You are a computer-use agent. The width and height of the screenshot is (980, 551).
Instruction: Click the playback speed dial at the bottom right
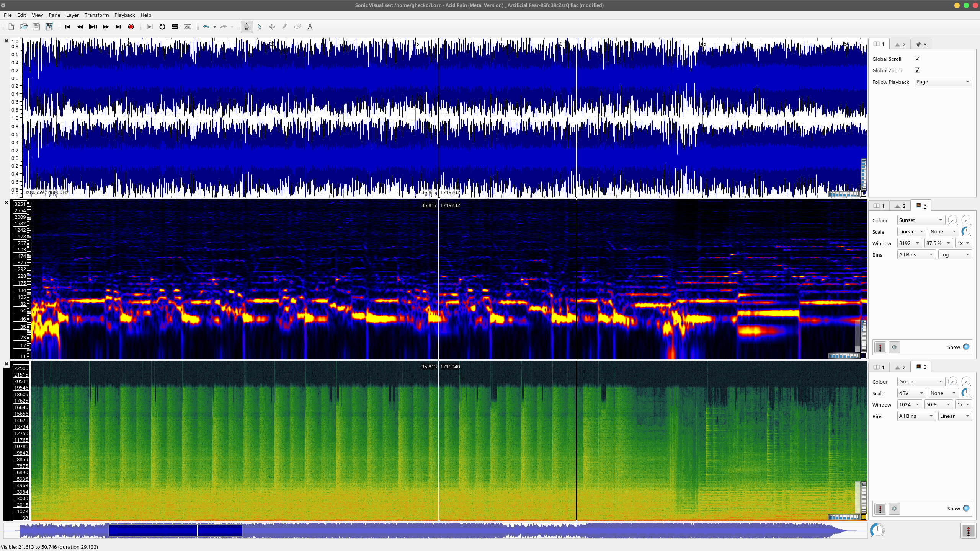(877, 530)
